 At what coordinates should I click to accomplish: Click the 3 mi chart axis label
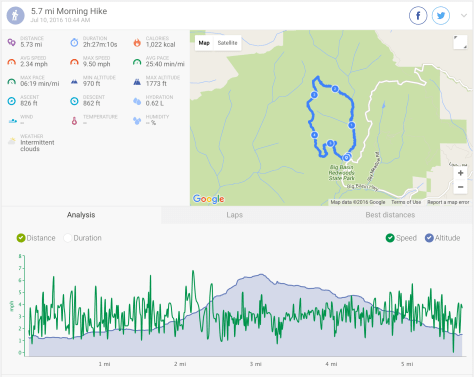[x=256, y=364]
